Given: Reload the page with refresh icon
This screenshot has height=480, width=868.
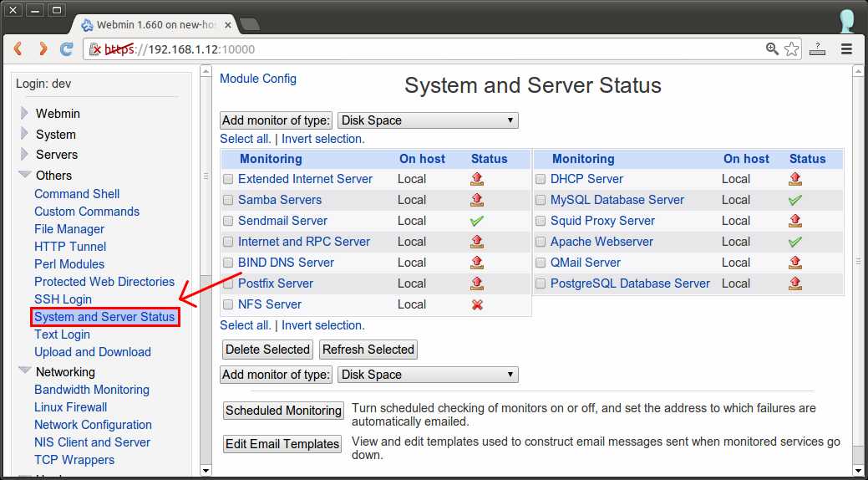Looking at the screenshot, I should point(67,49).
